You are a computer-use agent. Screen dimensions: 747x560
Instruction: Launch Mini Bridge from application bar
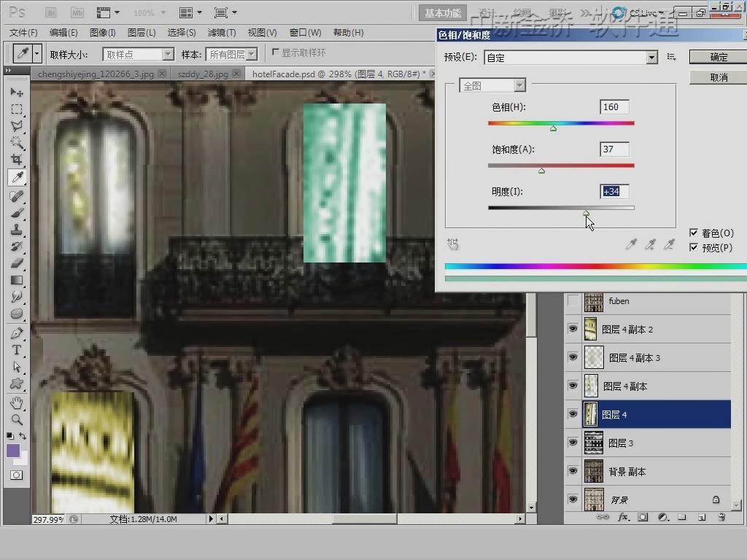tap(77, 13)
